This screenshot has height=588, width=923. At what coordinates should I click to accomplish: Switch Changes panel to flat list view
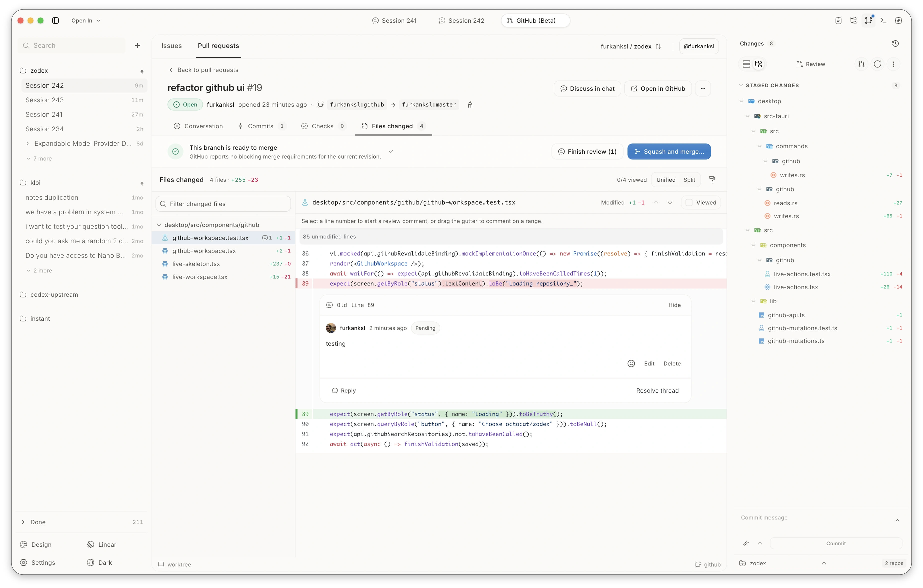[746, 64]
